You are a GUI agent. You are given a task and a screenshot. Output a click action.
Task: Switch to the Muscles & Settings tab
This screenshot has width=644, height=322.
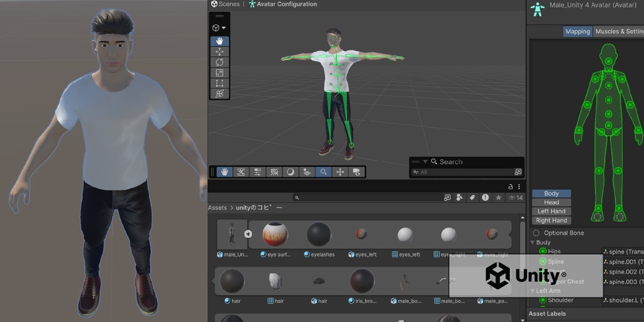pos(619,31)
